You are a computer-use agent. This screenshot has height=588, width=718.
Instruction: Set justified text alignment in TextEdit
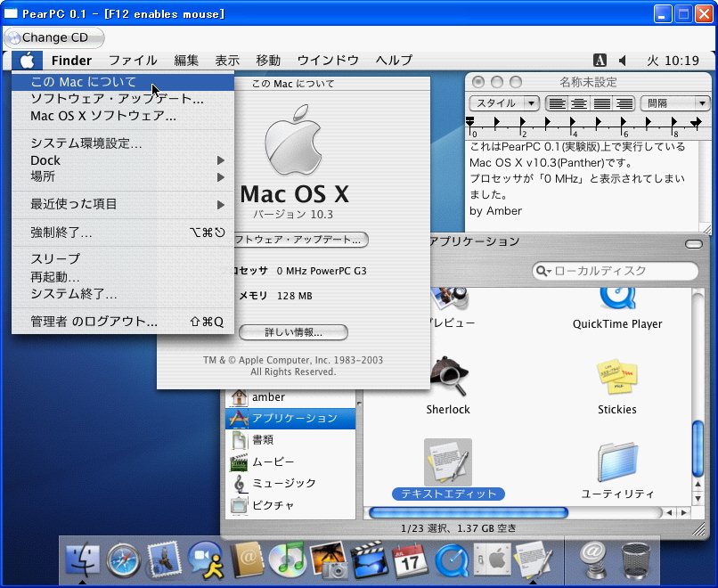601,103
